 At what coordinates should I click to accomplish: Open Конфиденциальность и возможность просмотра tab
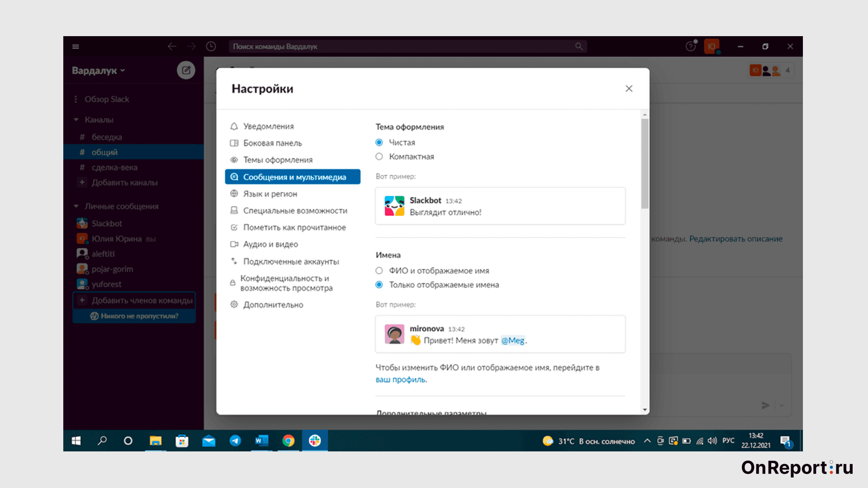click(x=292, y=283)
